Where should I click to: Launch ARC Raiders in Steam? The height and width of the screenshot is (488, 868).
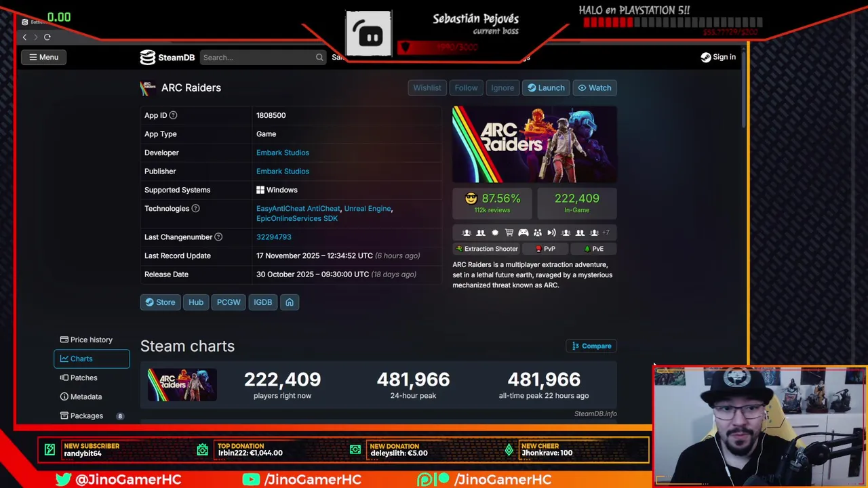click(546, 88)
